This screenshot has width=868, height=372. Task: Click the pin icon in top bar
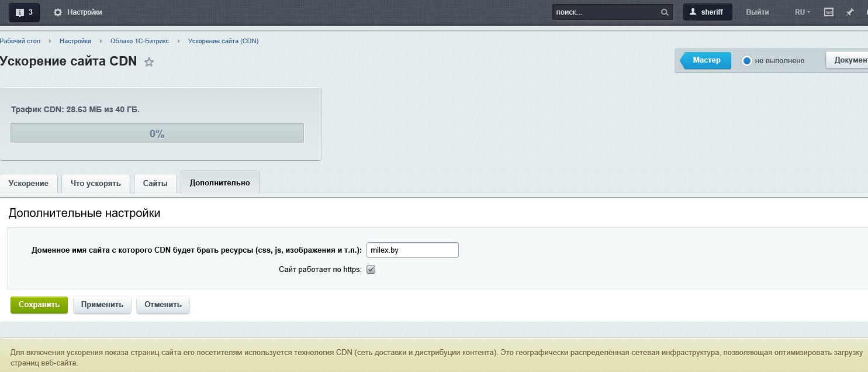pyautogui.click(x=849, y=12)
